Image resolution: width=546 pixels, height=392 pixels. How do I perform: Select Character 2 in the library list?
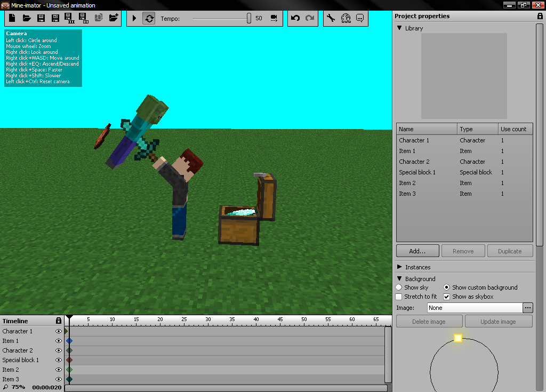click(x=414, y=162)
